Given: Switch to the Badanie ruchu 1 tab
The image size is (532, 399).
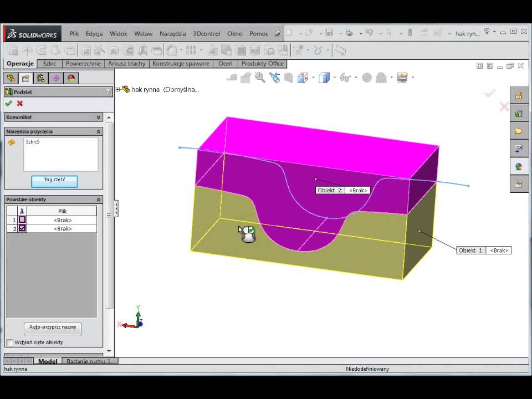Looking at the screenshot, I should click(89, 361).
